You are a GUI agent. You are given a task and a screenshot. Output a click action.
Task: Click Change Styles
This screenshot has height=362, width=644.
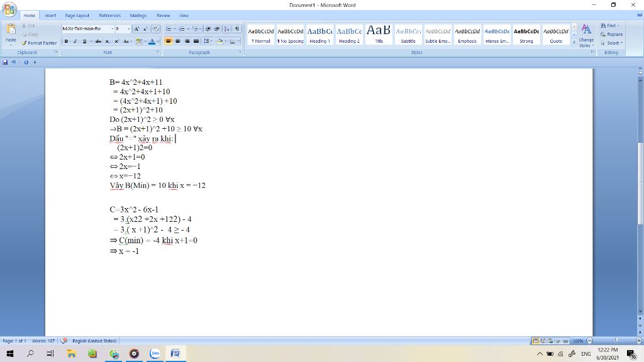tap(586, 35)
